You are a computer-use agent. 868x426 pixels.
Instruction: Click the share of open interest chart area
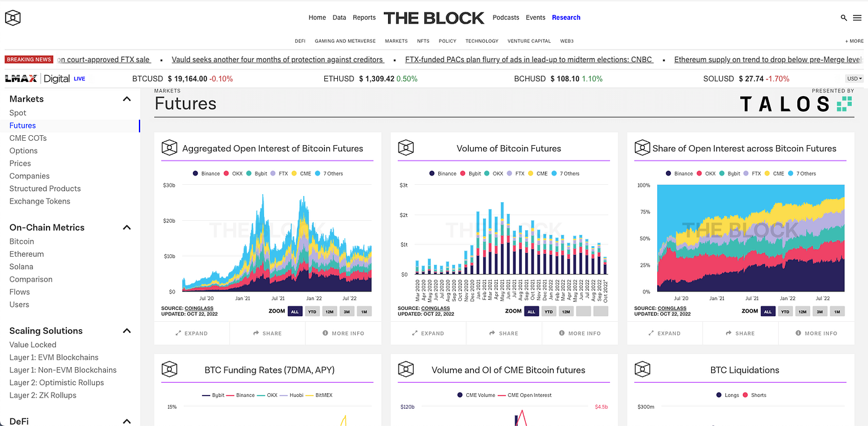750,238
